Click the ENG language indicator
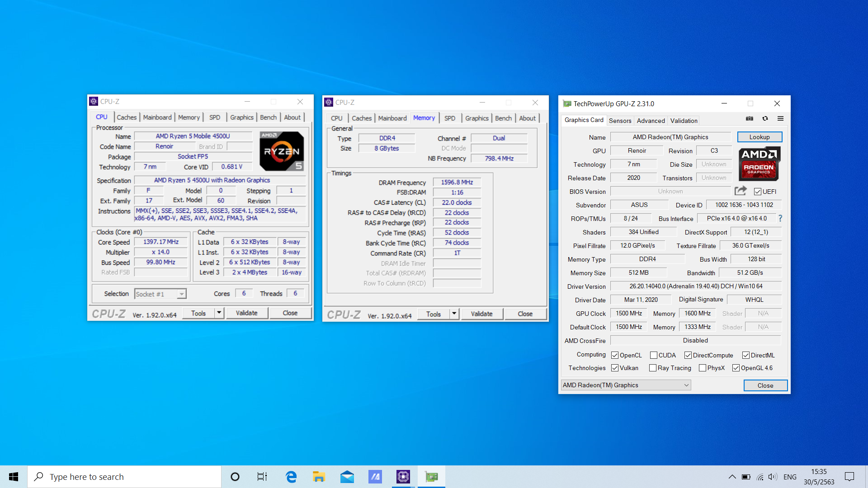Screen dimensions: 868x488 790,477
